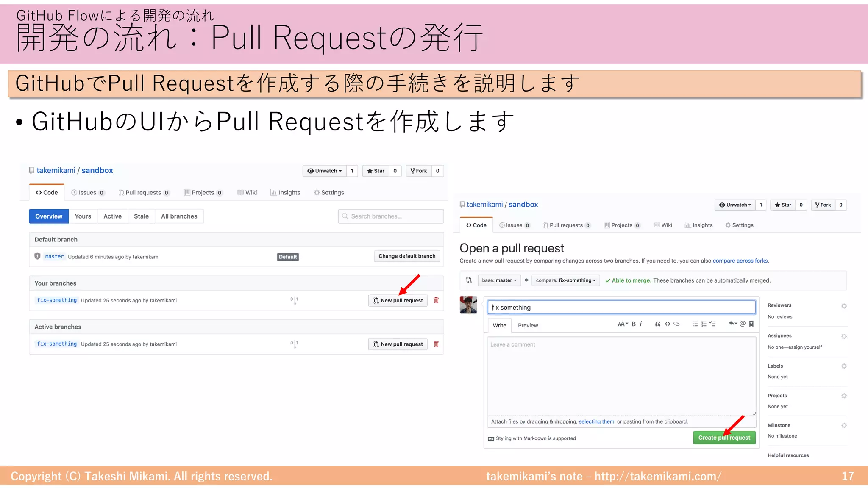Image resolution: width=868 pixels, height=488 pixels.
Task: Add a bulleted list from editor toolbar
Action: click(x=695, y=324)
